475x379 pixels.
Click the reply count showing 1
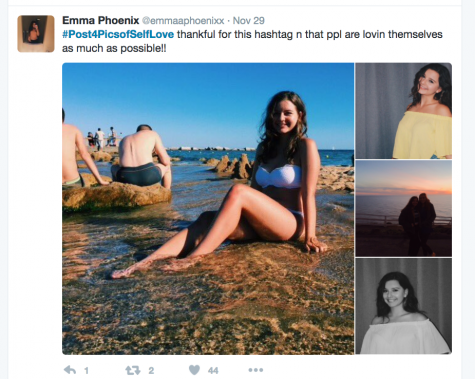(86, 371)
